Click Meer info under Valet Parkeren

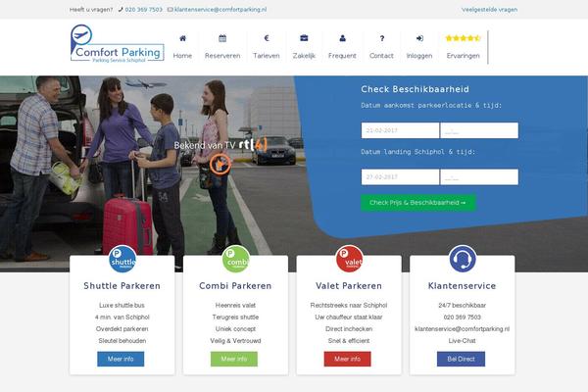click(x=347, y=359)
